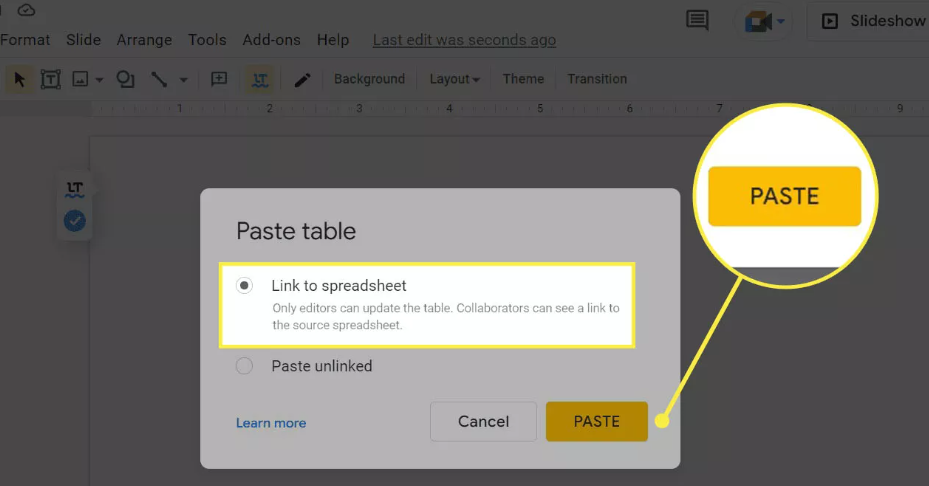Click the cloud save status icon
This screenshot has width=929, height=486.
[x=26, y=9]
